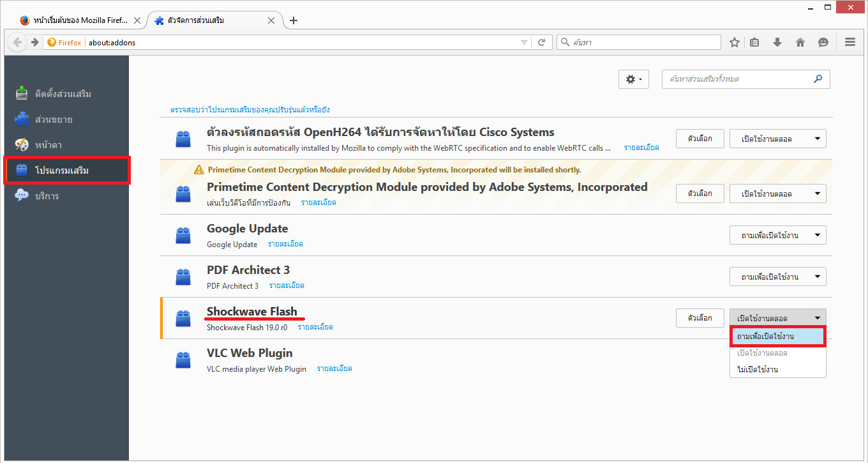
Task: Open the hamburger menu icon
Action: point(849,42)
